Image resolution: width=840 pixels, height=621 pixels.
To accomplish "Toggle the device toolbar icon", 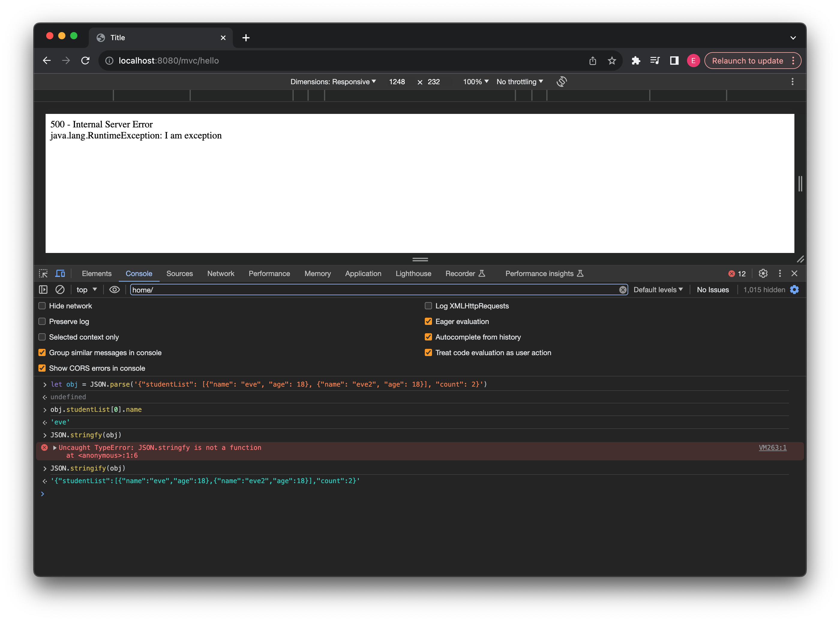I will click(60, 273).
